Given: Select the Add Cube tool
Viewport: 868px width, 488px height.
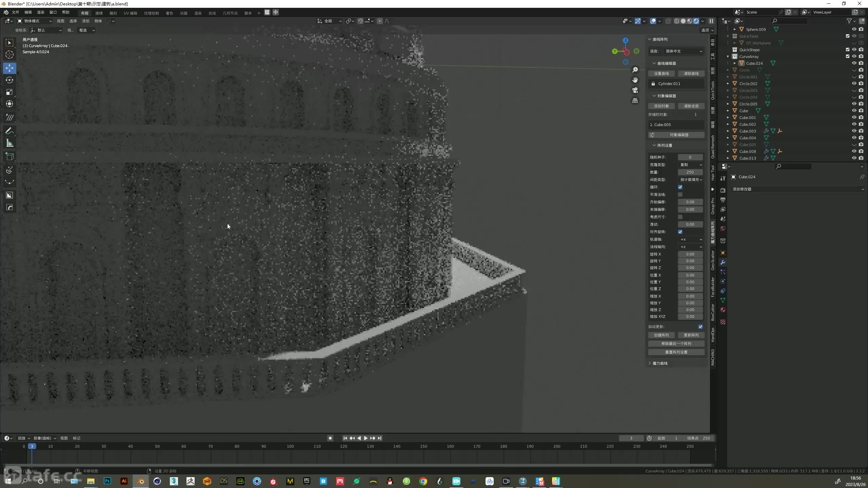Looking at the screenshot, I should coord(9,156).
